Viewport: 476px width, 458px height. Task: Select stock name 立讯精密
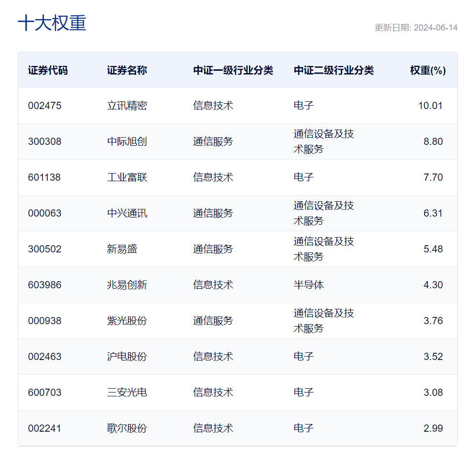click(127, 106)
